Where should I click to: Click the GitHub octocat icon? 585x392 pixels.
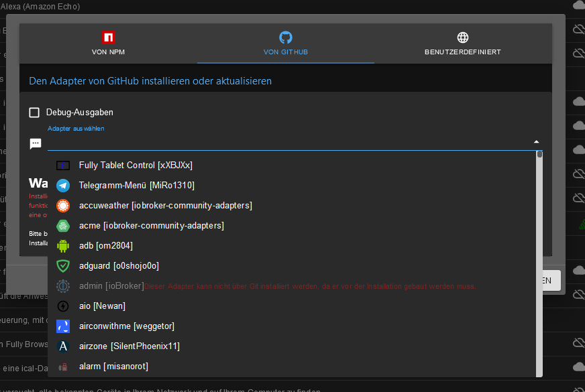click(286, 38)
